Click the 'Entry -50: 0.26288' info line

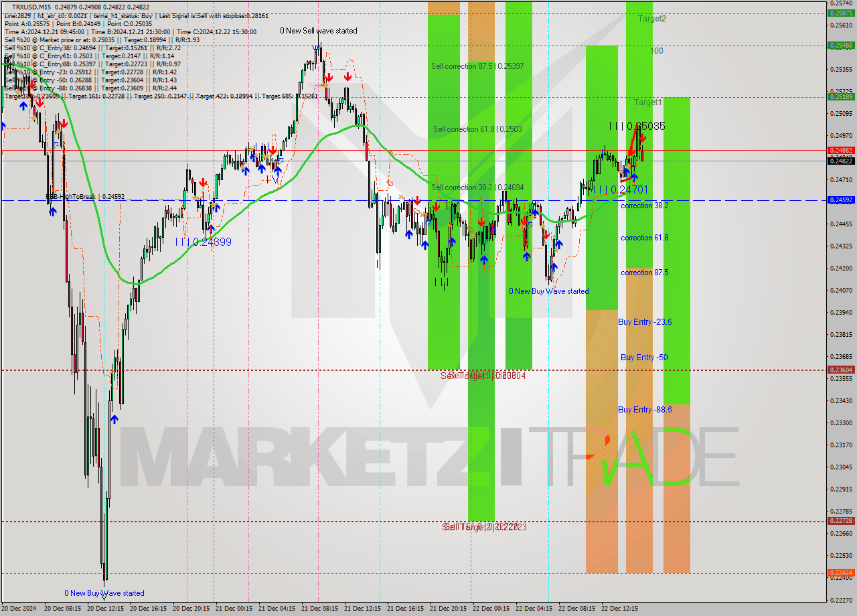click(90, 80)
